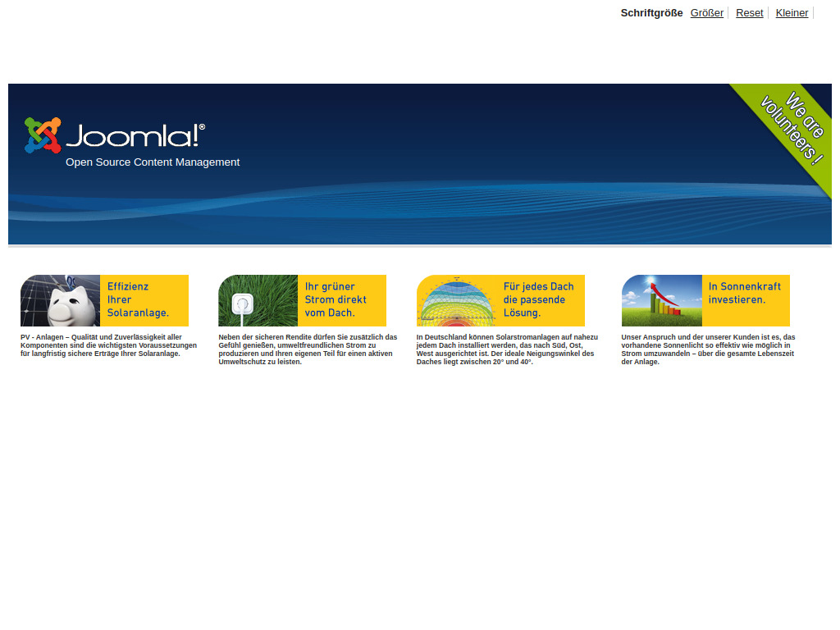Click the green 'We are volunteers!' corner ribbon

click(792, 128)
